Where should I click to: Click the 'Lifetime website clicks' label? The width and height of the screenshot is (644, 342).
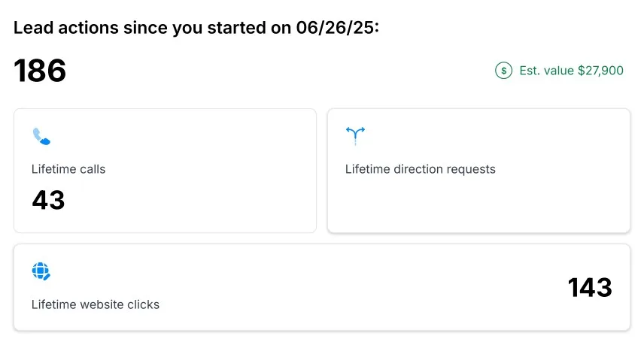click(96, 304)
